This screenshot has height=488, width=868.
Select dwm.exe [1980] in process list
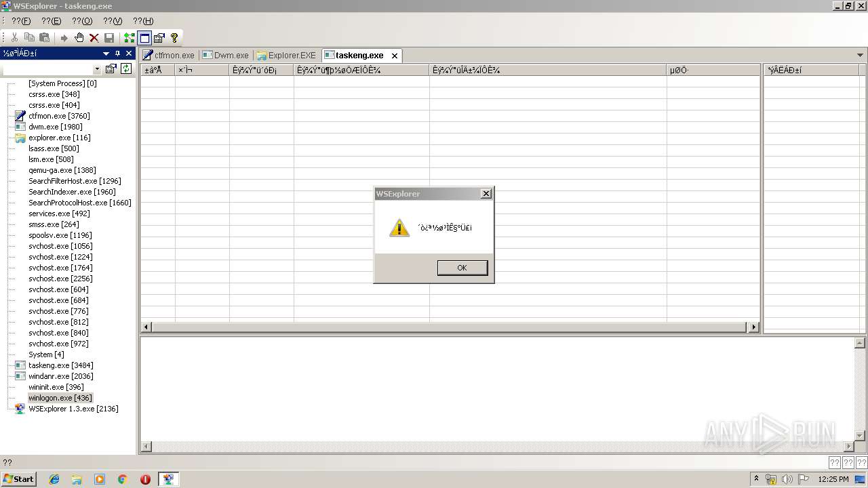(56, 127)
